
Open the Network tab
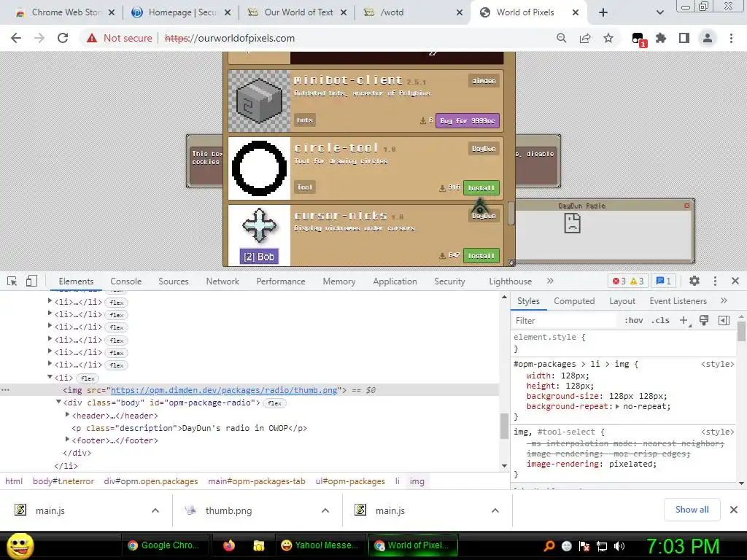pyautogui.click(x=222, y=281)
